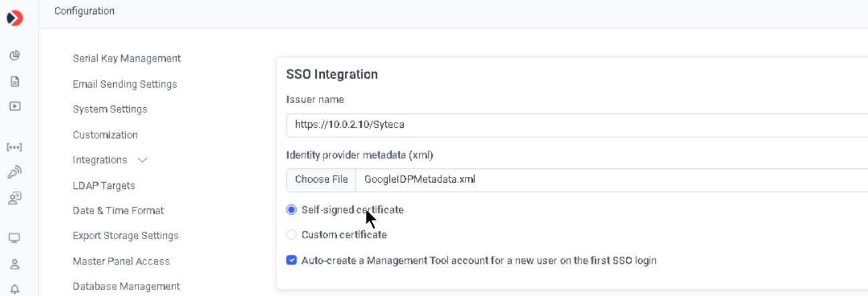Click the SSO Integration heading
Screen dimensions: 868x296
coord(332,74)
